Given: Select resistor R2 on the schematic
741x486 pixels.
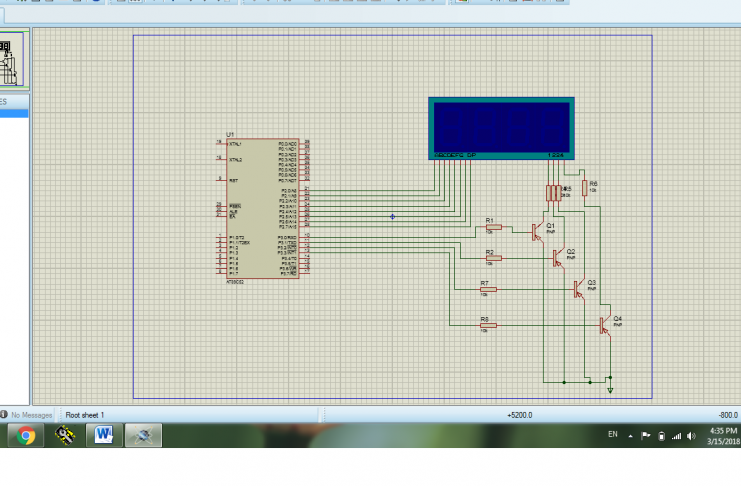Looking at the screenshot, I should point(494,258).
